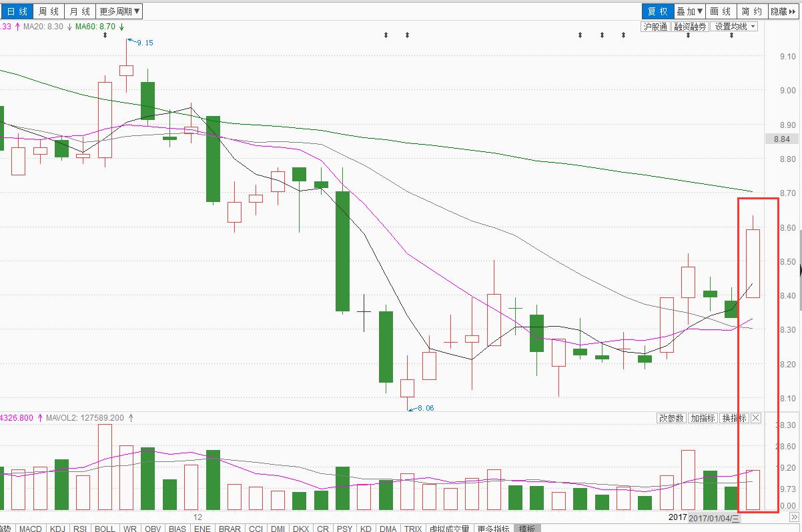Click the event marker left of 沪股通
This screenshot has width=802, height=532.
623,35
